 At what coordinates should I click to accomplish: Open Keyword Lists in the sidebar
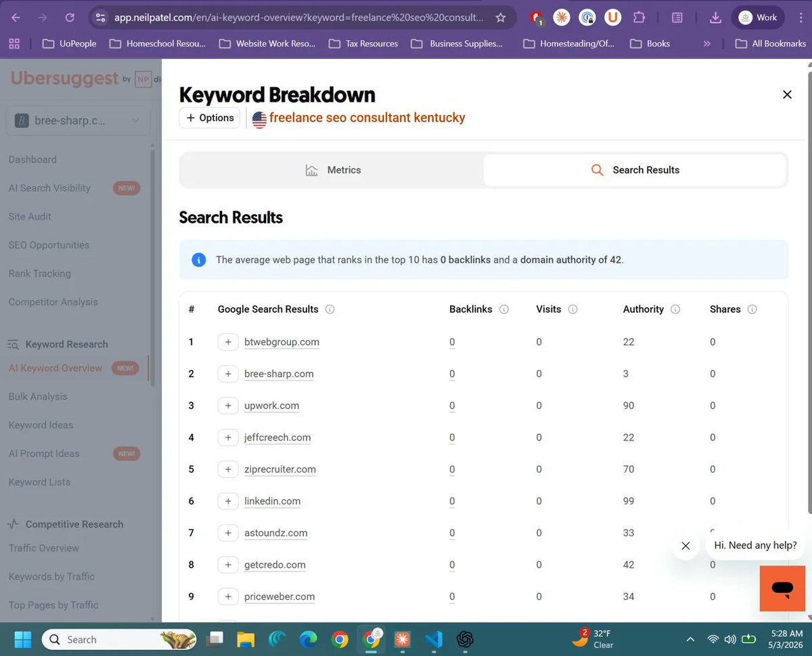pos(39,482)
